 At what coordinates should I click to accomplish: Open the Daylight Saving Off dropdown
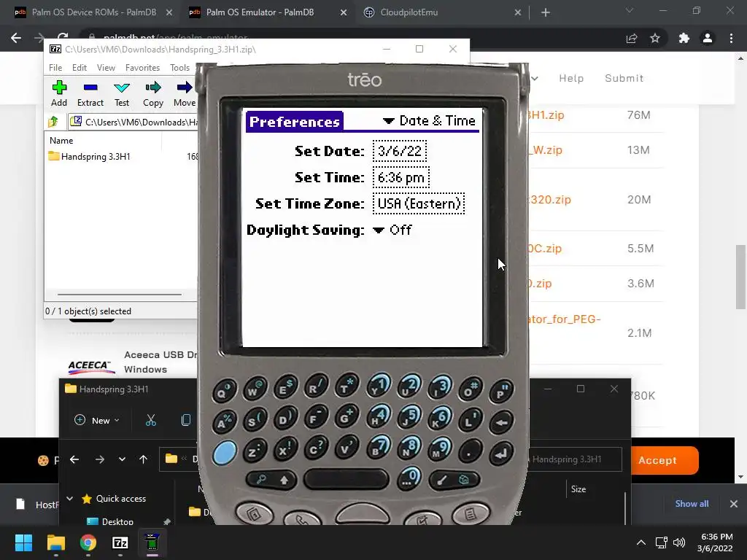[x=392, y=230]
